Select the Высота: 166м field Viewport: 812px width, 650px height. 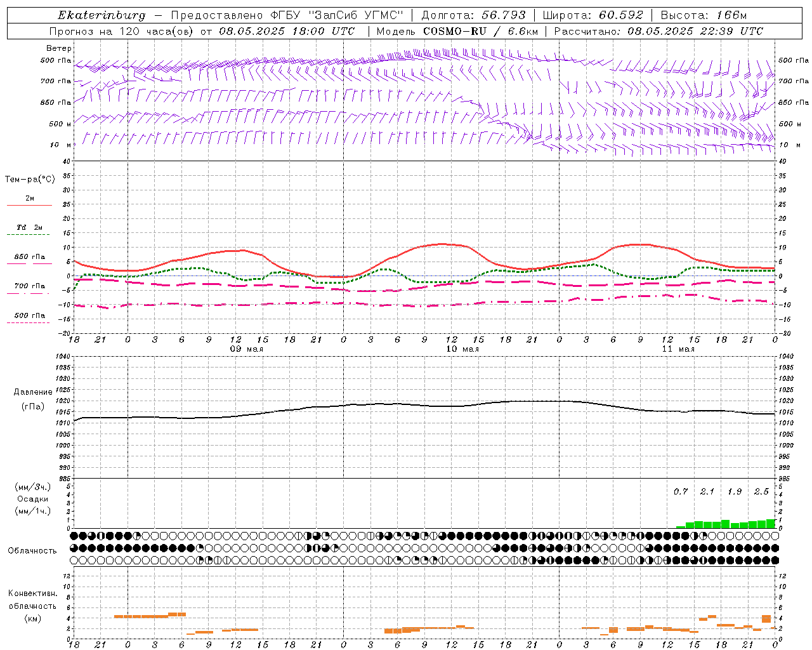(x=704, y=15)
